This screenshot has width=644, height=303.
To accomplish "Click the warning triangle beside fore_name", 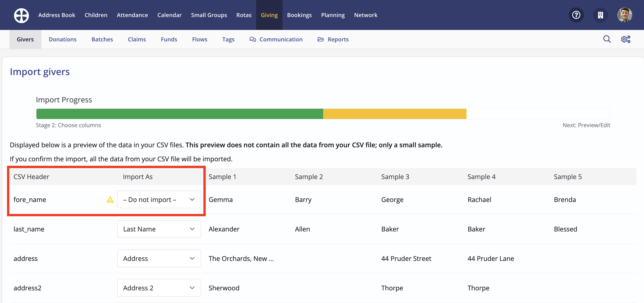I will pyautogui.click(x=110, y=200).
